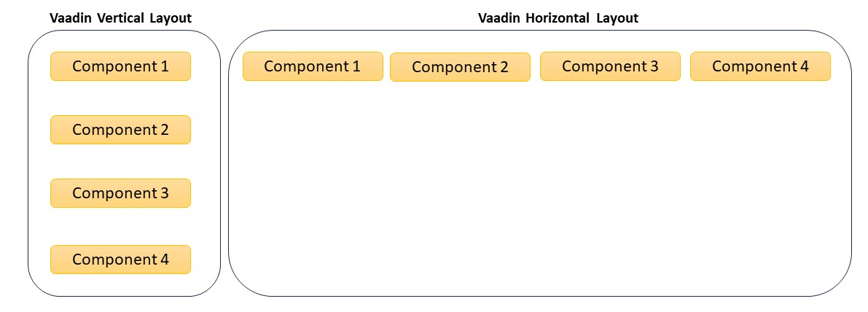Click the word Layout in the Horizontal Layout heading
The height and width of the screenshot is (312, 868).
(x=617, y=18)
